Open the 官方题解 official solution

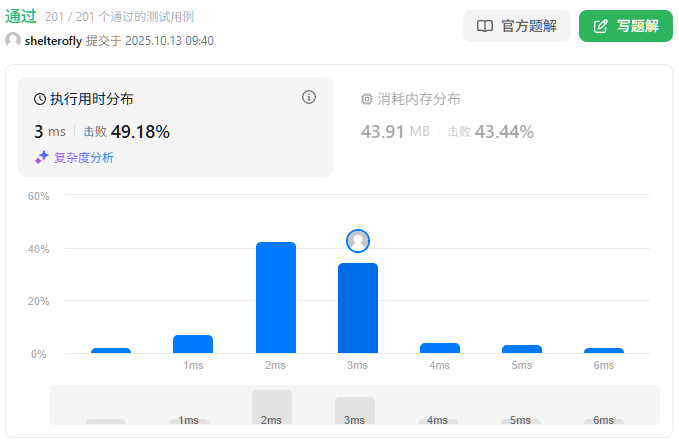[516, 26]
